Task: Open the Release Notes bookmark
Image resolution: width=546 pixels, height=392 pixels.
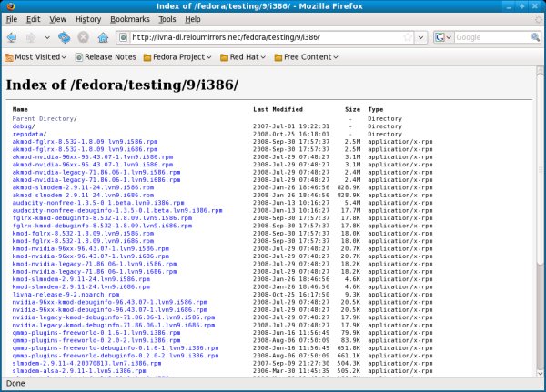Action: tap(106, 57)
